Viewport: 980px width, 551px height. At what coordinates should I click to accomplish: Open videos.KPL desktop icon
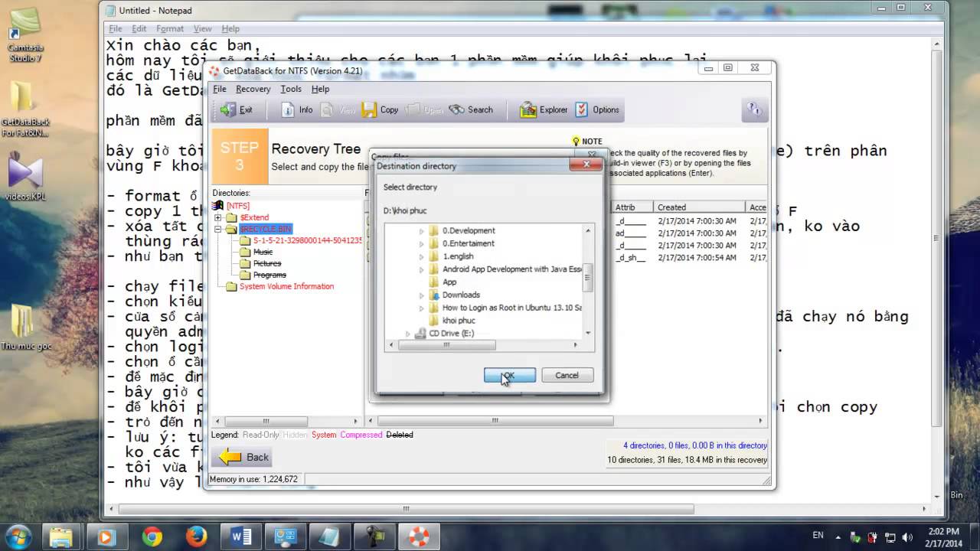25,178
